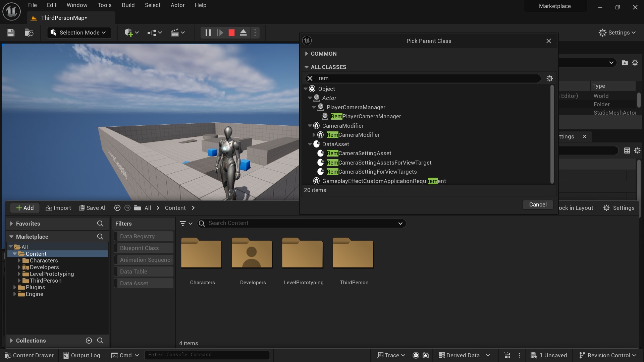Enable the Blueprint Class filter
This screenshot has height=362, width=644.
139,248
